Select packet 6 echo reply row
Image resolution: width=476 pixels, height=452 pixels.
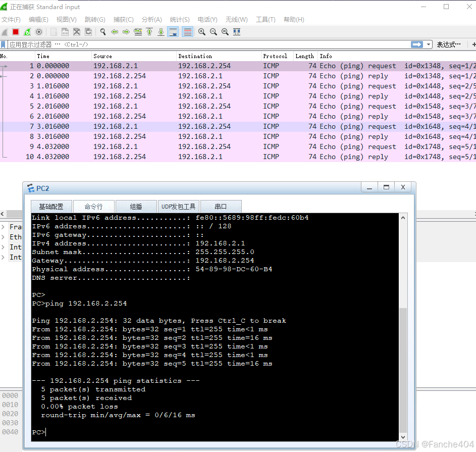pos(238,116)
